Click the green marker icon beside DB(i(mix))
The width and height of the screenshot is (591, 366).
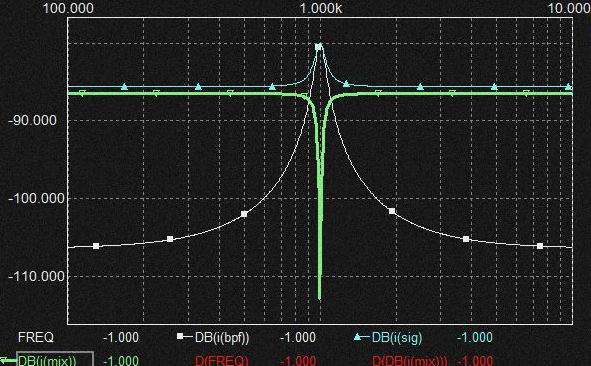tap(4, 360)
